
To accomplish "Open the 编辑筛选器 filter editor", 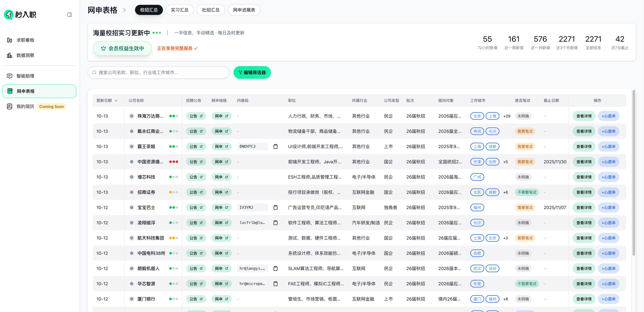I will [x=252, y=72].
